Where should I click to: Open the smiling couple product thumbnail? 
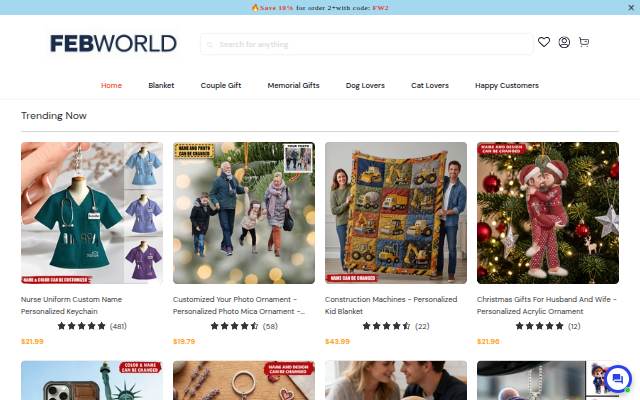click(x=396, y=380)
